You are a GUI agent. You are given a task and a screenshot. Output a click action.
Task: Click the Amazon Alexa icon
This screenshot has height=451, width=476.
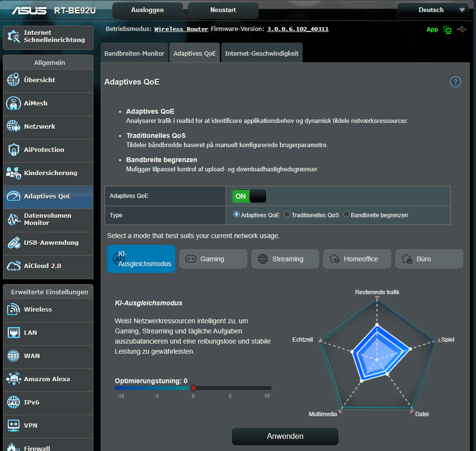click(x=14, y=379)
